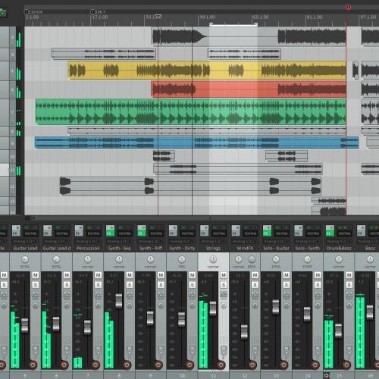Mute the Synth - Riff strip
Image resolution: width=379 pixels, height=379 pixels.
click(x=161, y=275)
